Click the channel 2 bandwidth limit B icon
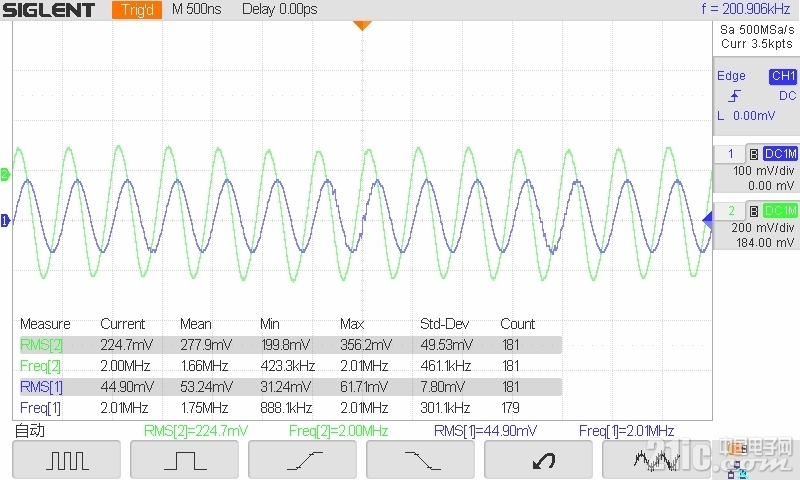Screen dimensions: 800x480 (x=754, y=211)
